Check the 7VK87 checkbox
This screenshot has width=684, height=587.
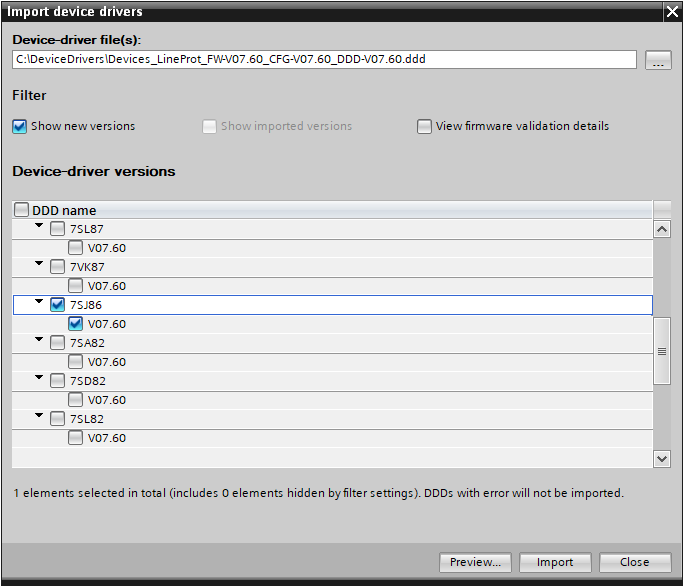click(x=58, y=266)
